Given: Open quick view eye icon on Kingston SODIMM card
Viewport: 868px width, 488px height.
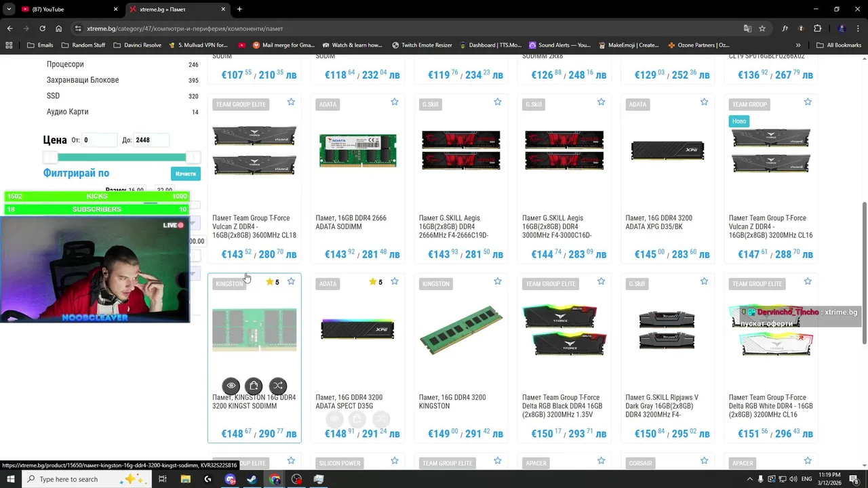Looking at the screenshot, I should click(x=231, y=386).
